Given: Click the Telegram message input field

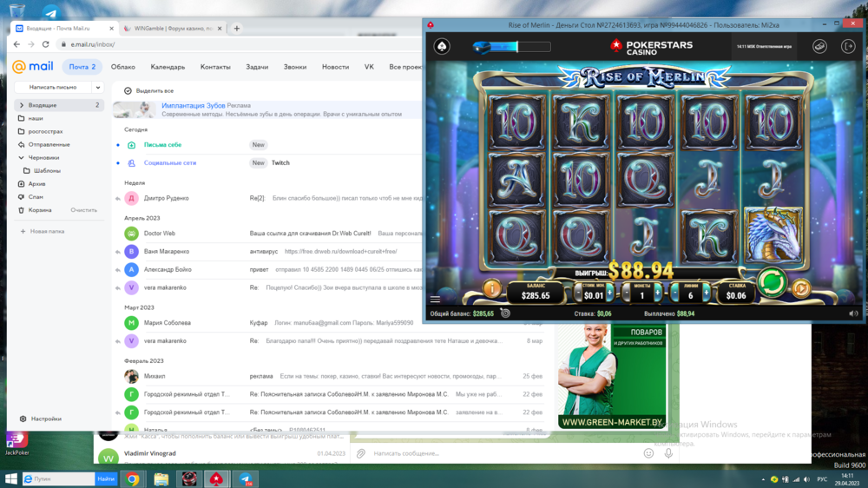Looking at the screenshot, I should (503, 453).
